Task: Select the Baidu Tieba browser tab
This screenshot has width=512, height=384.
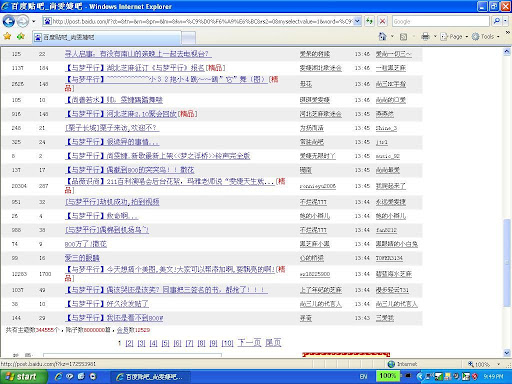Action: (107, 37)
